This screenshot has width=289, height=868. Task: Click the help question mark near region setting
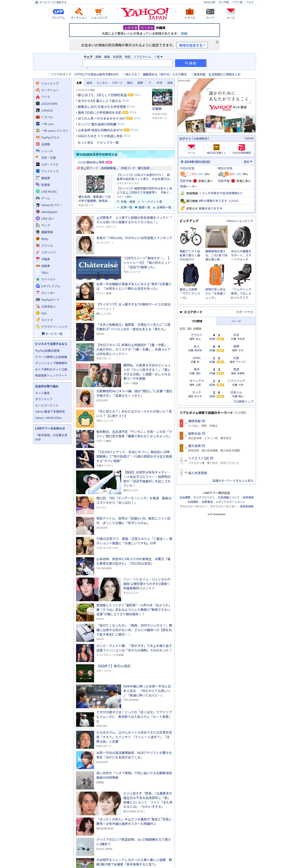[217, 42]
